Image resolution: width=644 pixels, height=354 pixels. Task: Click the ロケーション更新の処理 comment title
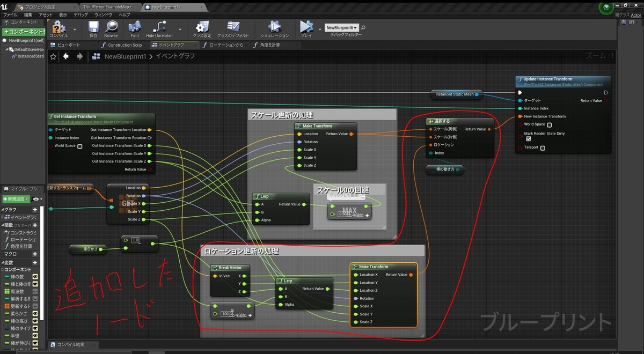[241, 251]
